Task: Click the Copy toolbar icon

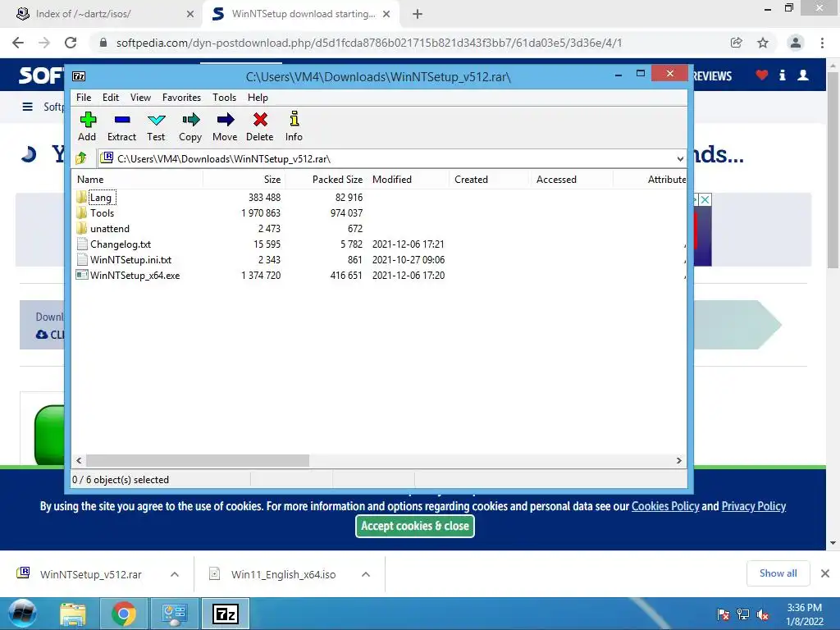Action: 190,126
